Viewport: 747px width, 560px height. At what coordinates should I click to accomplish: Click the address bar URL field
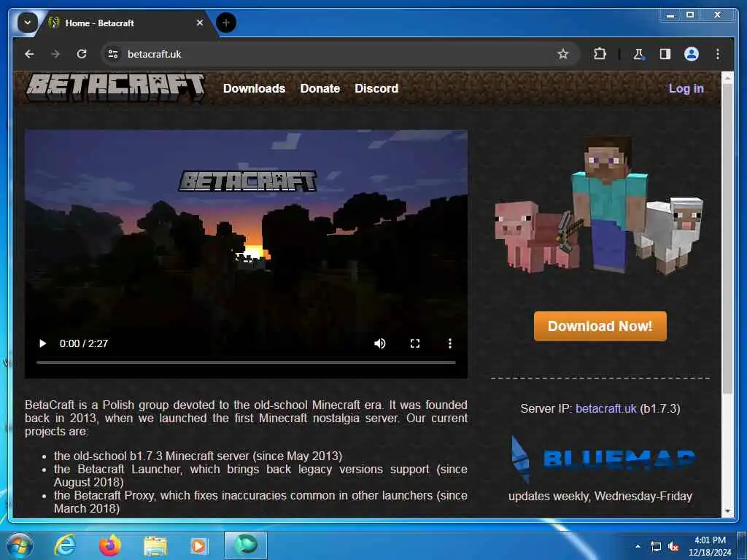pyautogui.click(x=333, y=54)
